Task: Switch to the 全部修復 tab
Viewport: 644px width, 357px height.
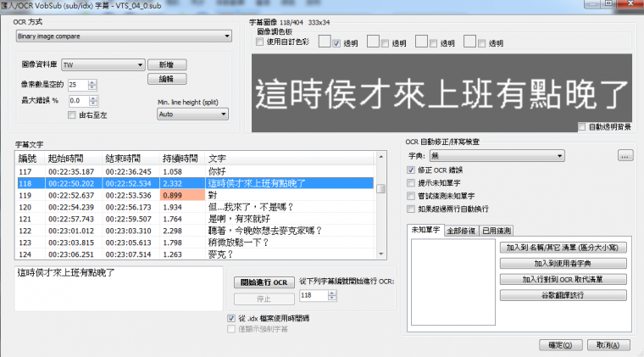Action: coord(461,231)
